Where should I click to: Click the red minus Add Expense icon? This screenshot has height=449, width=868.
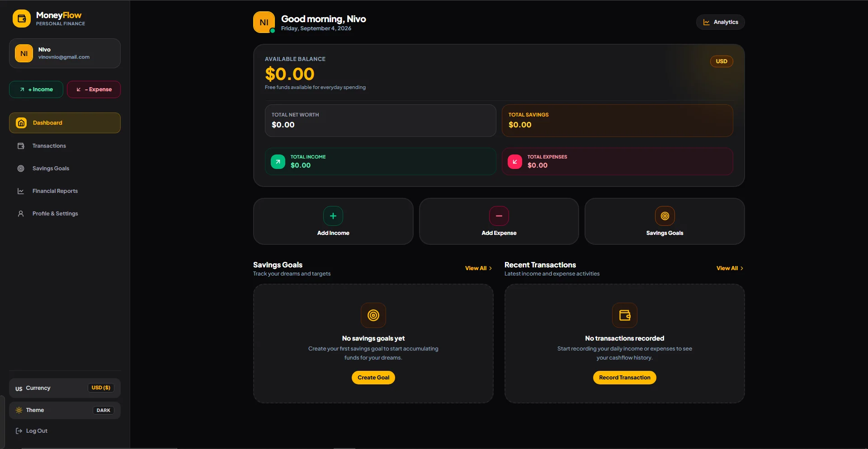tap(499, 216)
